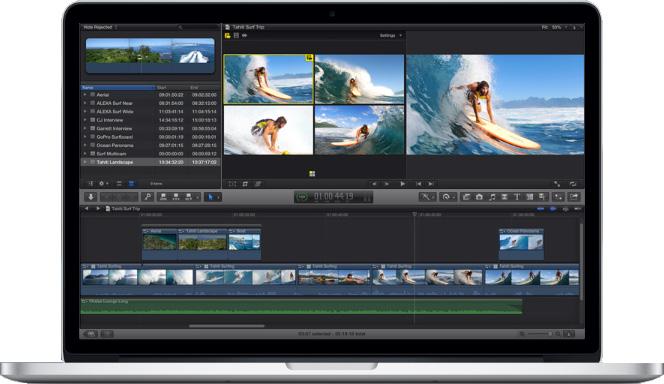Open the keyword editor key icon
Viewport: 664px width, 384px height.
click(147, 197)
